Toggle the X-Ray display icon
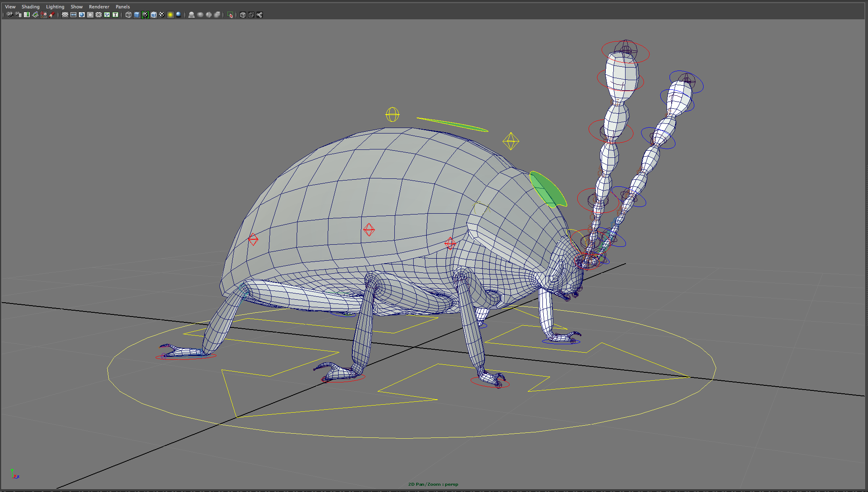This screenshot has width=868, height=492. pyautogui.click(x=242, y=15)
